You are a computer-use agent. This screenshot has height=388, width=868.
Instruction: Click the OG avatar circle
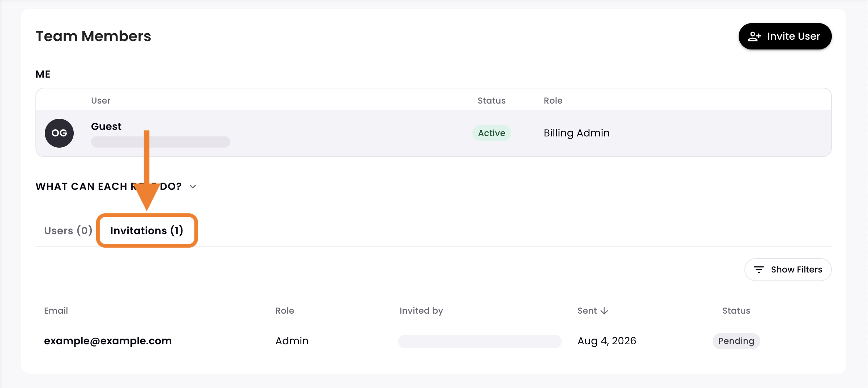(59, 133)
